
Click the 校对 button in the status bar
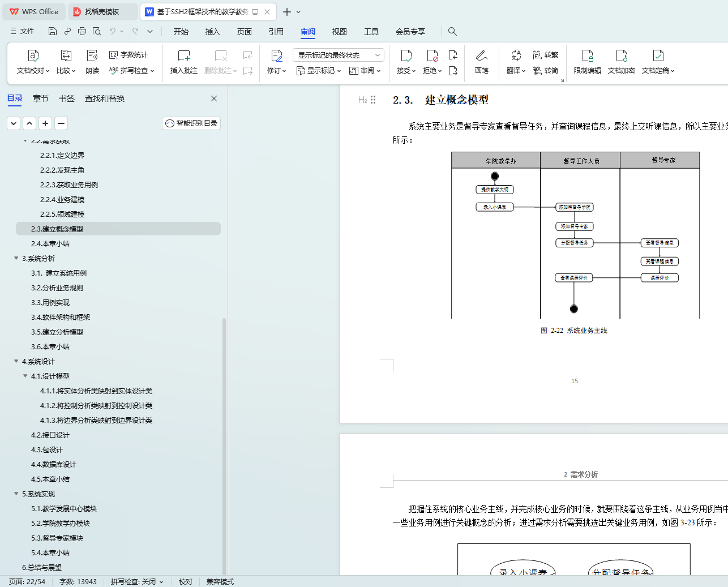point(186,582)
